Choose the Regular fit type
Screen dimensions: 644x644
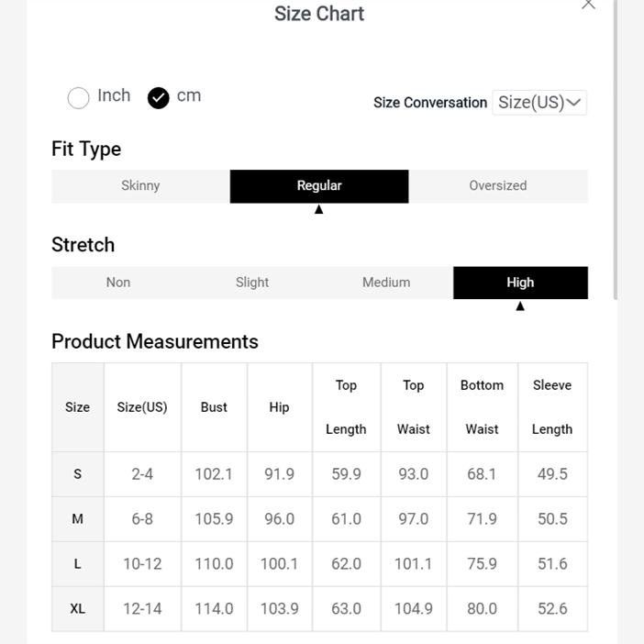click(319, 186)
